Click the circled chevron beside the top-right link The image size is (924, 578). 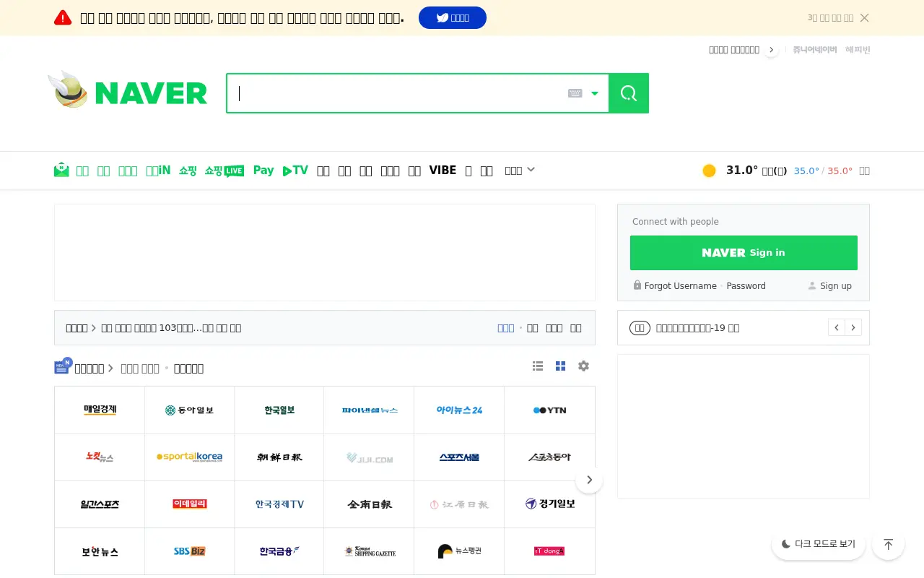772,50
